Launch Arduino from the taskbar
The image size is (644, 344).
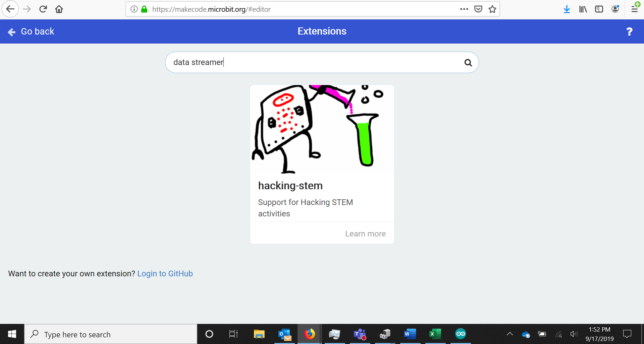460,334
